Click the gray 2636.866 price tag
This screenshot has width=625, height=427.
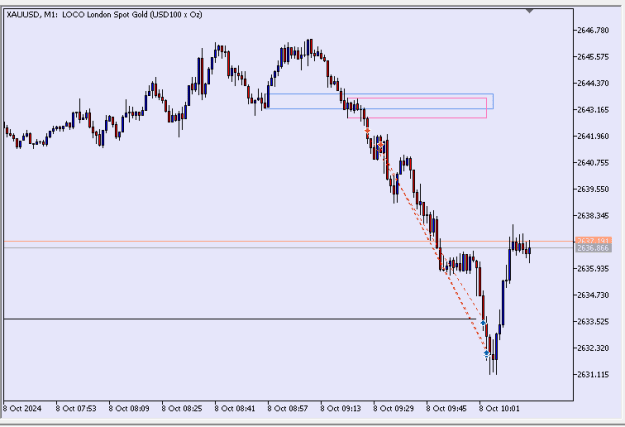coord(593,248)
